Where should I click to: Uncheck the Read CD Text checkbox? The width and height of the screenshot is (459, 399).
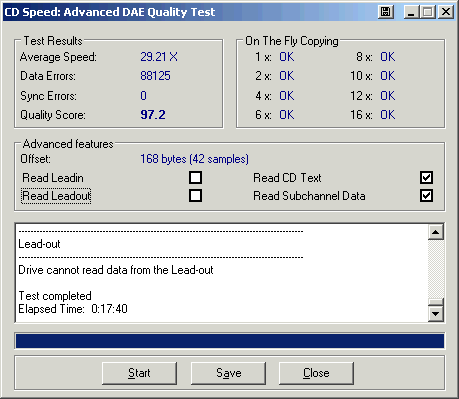click(x=426, y=177)
